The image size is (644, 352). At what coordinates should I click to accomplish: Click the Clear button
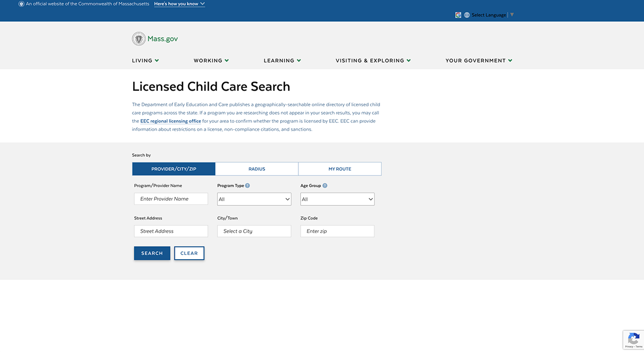pyautogui.click(x=189, y=253)
